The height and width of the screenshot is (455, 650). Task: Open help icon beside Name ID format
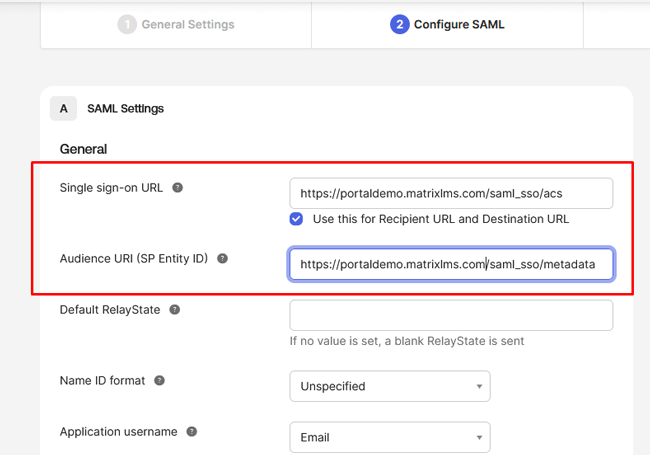click(160, 380)
